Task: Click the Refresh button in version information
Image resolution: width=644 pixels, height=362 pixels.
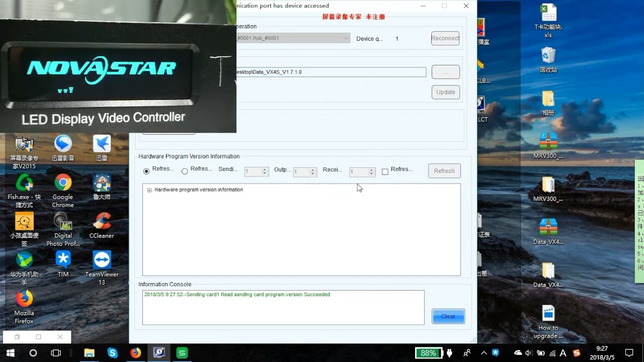Action: pyautogui.click(x=444, y=171)
